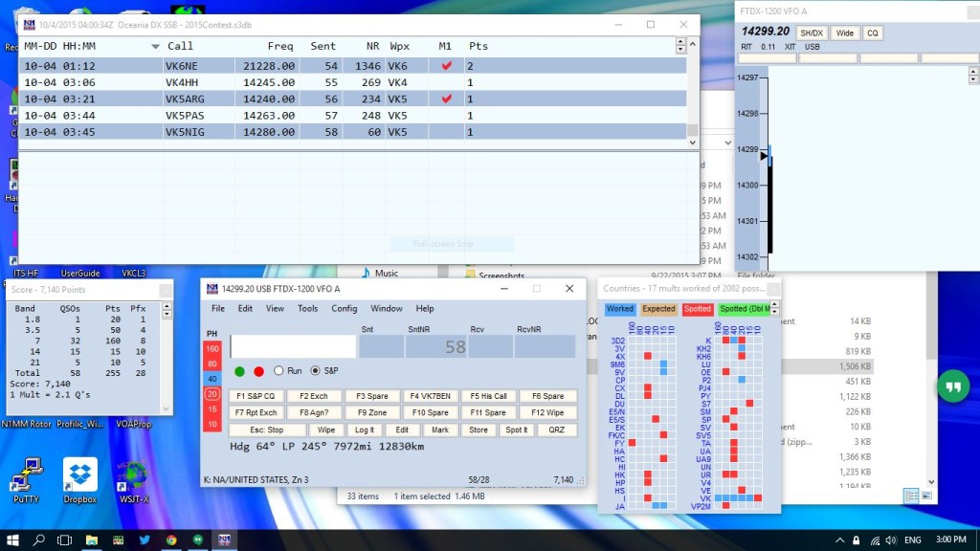980x551 pixels.
Task: Show hidden system tray icons chevron
Action: 840,540
